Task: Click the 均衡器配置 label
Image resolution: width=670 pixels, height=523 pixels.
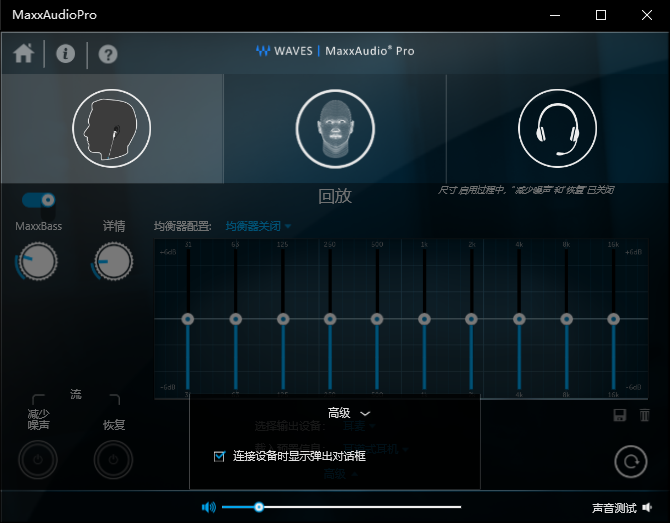Action: tap(183, 226)
